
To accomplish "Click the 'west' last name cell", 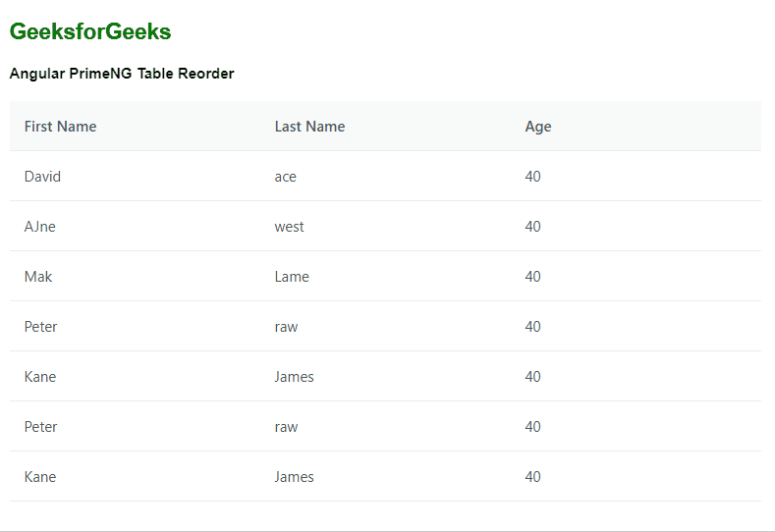I will click(290, 227).
